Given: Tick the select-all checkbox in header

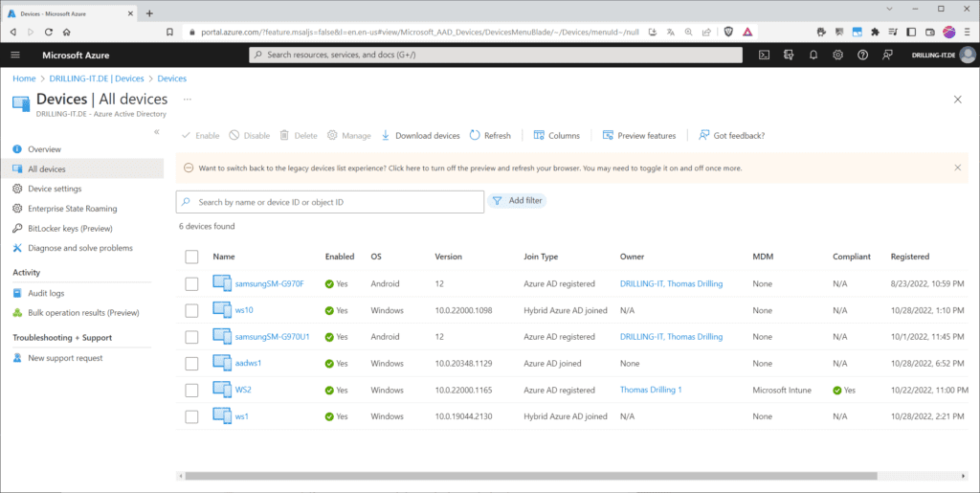Looking at the screenshot, I should click(x=191, y=257).
